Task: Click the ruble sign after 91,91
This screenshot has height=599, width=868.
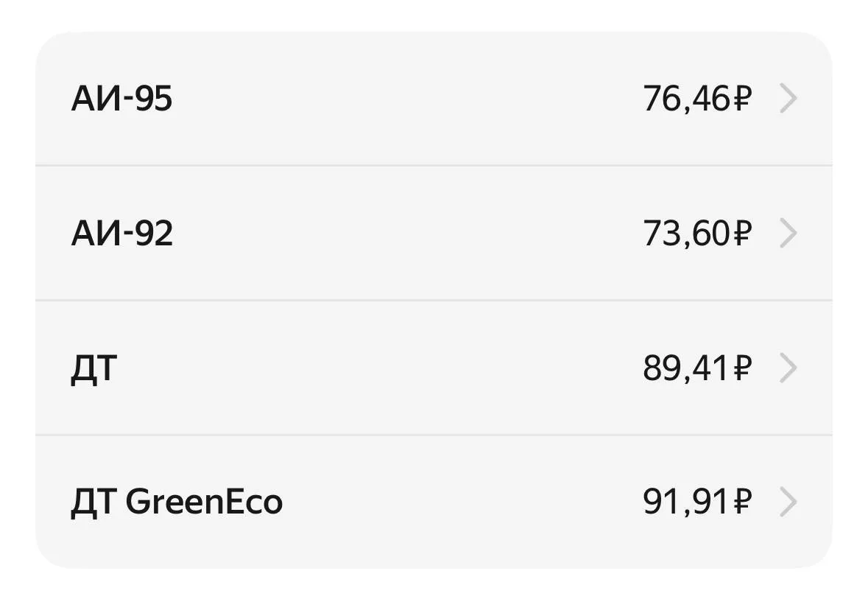Action: pyautogui.click(x=742, y=502)
